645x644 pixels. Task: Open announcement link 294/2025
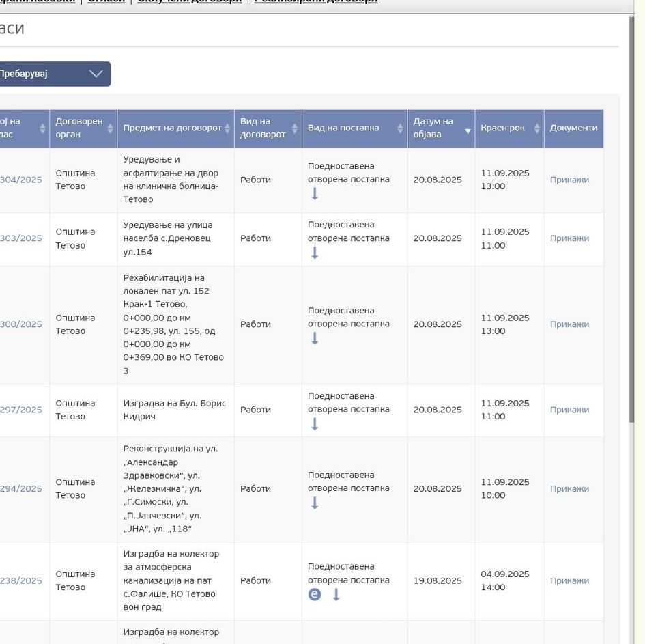(21, 489)
